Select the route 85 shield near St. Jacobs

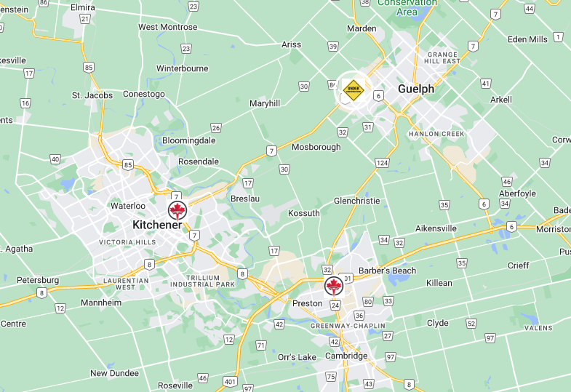(x=89, y=68)
